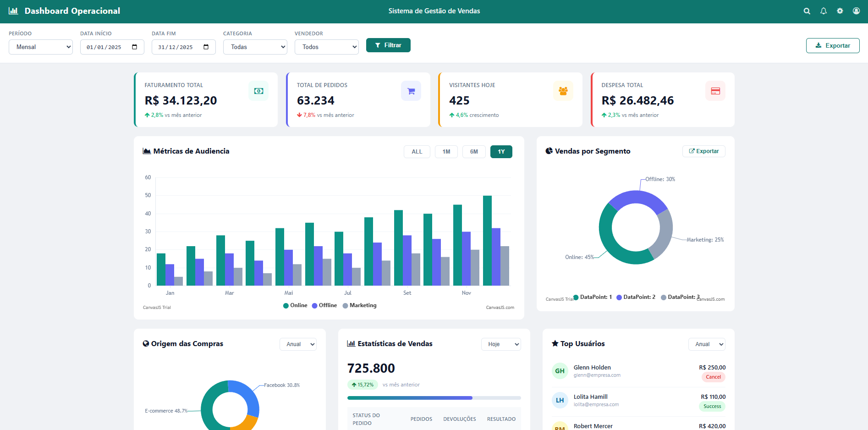Select the 6M range tab in the audience chart
The width and height of the screenshot is (868, 430).
coord(474,152)
